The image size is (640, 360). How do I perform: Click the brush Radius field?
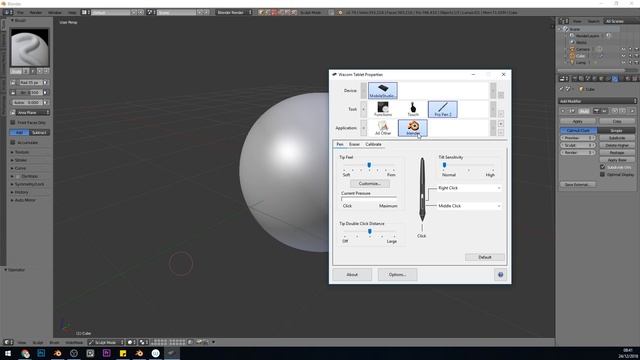click(x=29, y=82)
